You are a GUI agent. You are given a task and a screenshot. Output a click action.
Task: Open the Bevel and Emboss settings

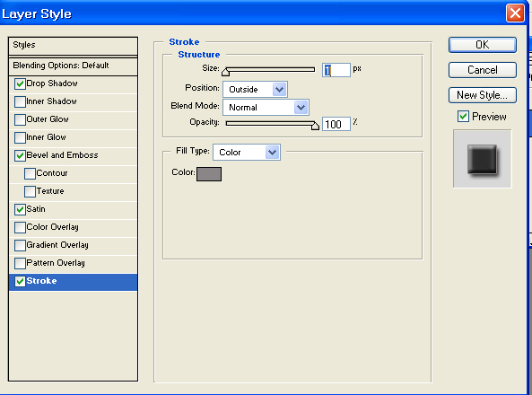tap(62, 155)
